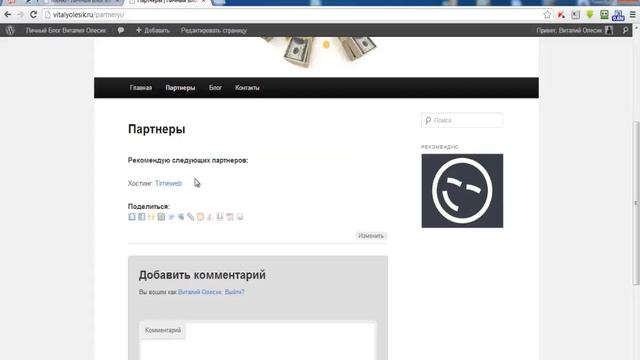Open the Chrome hamburger menu
Viewport: 640px width, 360px height.
pos(633,15)
